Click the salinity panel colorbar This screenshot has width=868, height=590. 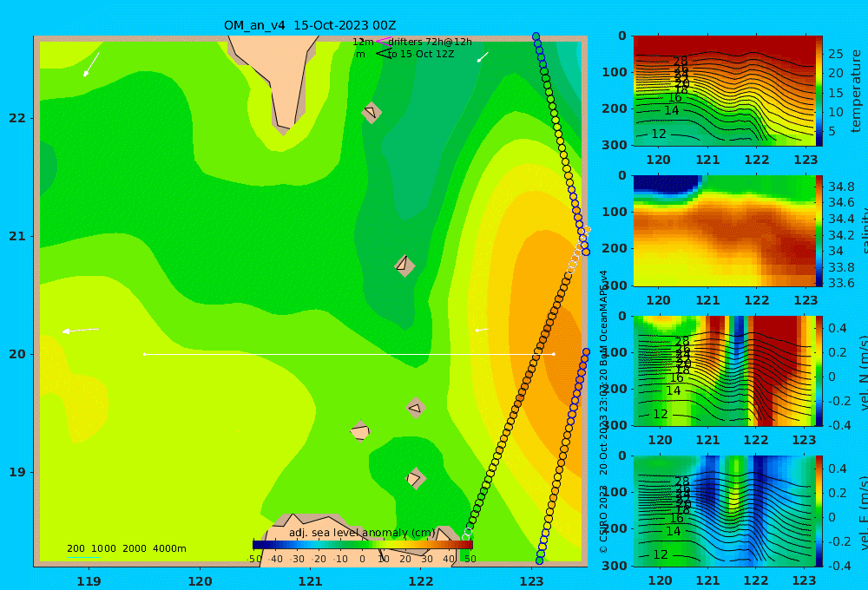[819, 231]
